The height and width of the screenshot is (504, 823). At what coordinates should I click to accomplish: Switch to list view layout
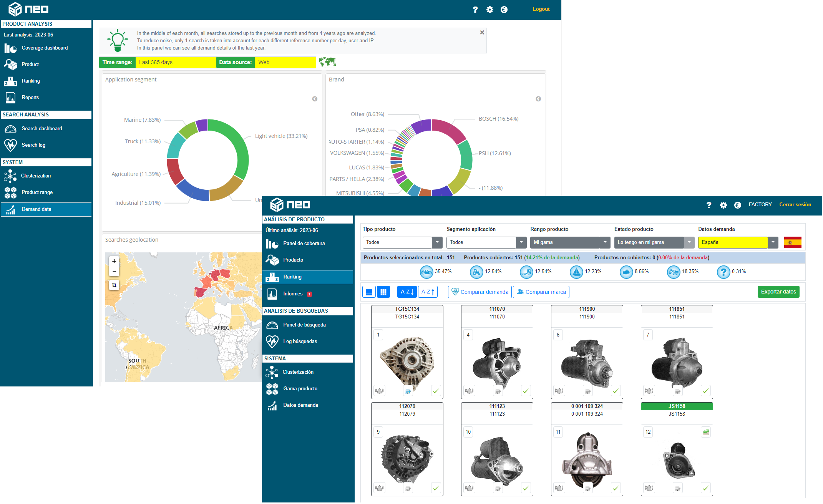(x=369, y=292)
